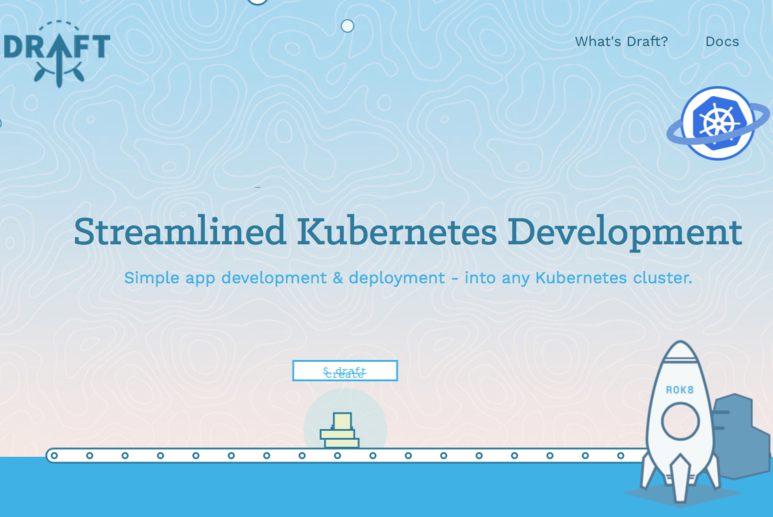The height and width of the screenshot is (517, 773).
Task: Click the '$ draft create' command box
Action: [x=345, y=371]
